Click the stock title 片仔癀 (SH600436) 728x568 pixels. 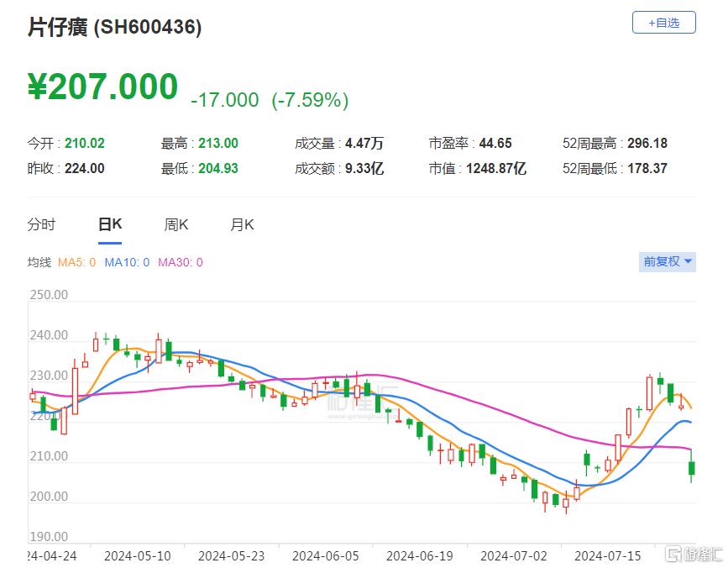115,27
